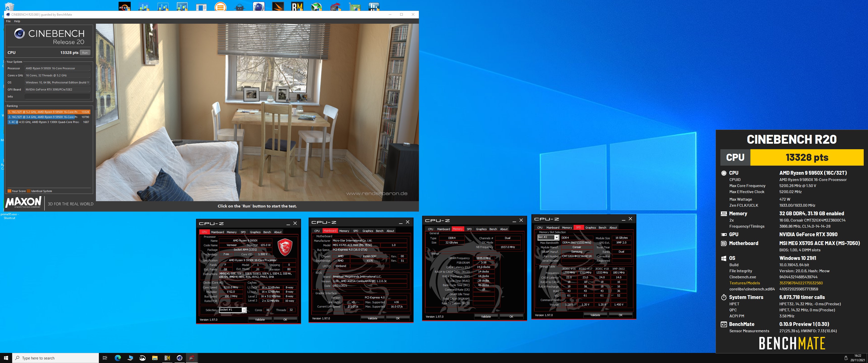Image resolution: width=868 pixels, height=363 pixels.
Task: Open Memory tab in second CPU-Z window
Action: (x=344, y=231)
